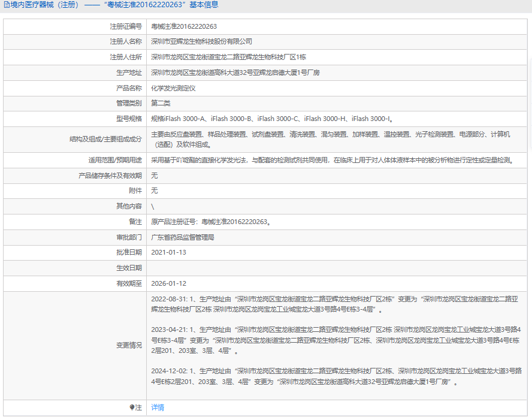Click the 2022-08-31 change record entry
The height and width of the screenshot is (420, 532).
point(334,304)
